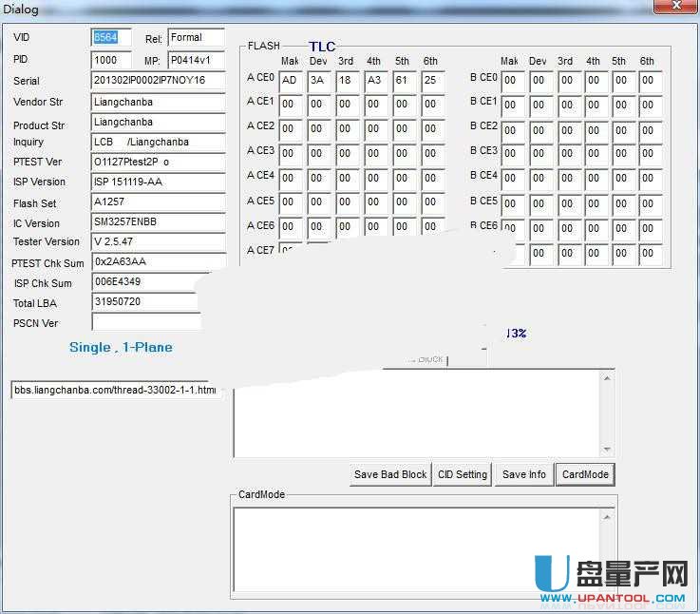The height and width of the screenshot is (614, 700).
Task: Click the Vendor Str input field
Action: pos(158,102)
